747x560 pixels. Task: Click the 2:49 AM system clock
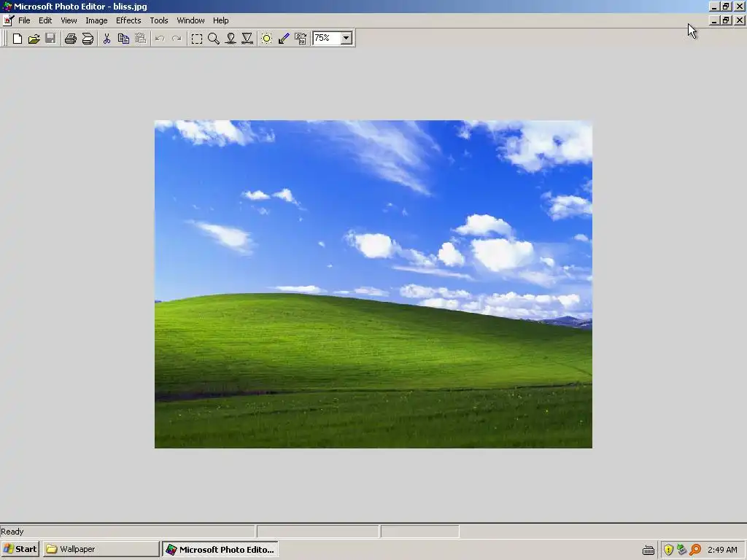722,550
